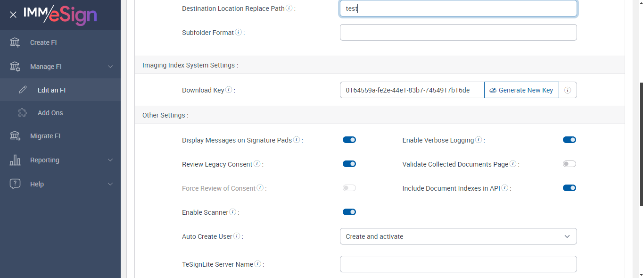Viewport: 644px width, 278px height.
Task: Open the Auto Create User dropdown
Action: pos(458,236)
